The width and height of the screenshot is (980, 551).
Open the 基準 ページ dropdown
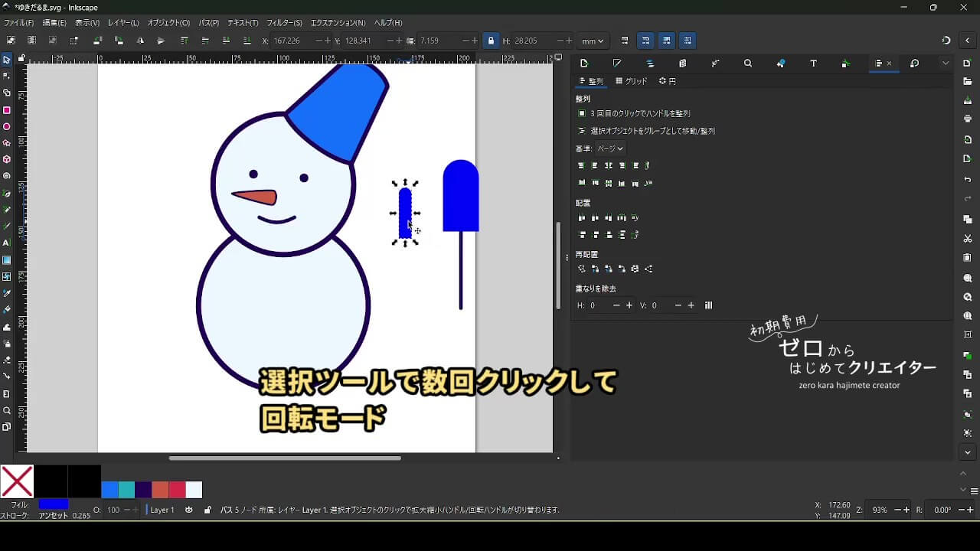coord(610,148)
